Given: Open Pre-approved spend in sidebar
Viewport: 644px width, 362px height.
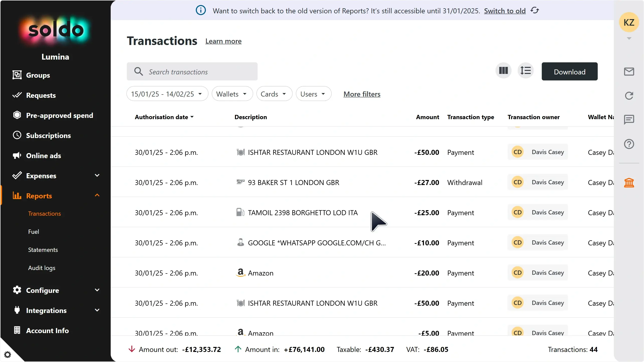Looking at the screenshot, I should tap(59, 115).
